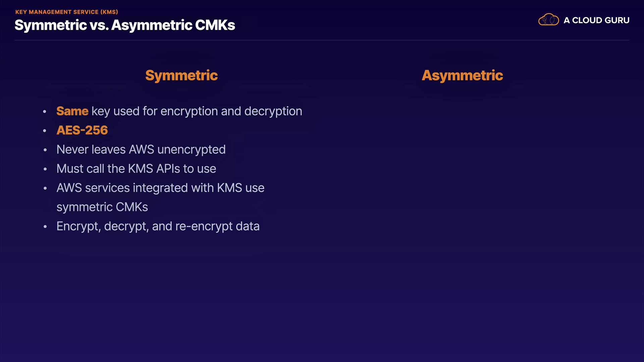Select the orange "Asymmetric" column heading

[462, 75]
